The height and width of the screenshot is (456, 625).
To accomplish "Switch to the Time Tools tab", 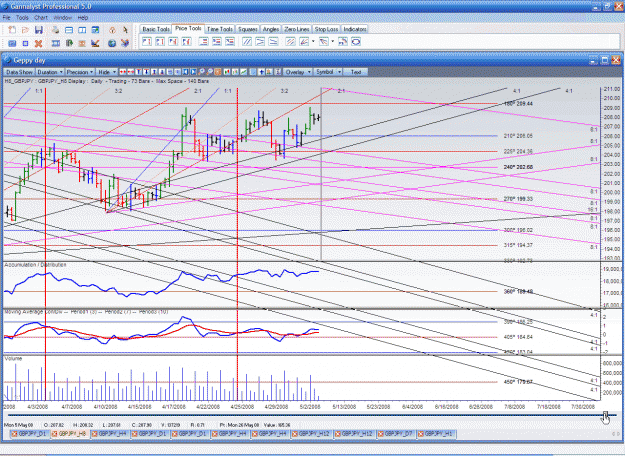I will tap(220, 29).
